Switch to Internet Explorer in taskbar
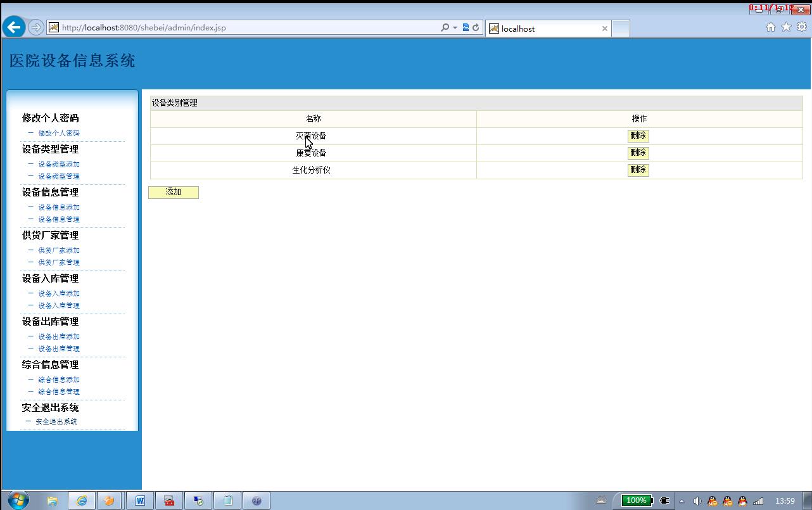Viewport: 812px width, 510px height. [82, 500]
